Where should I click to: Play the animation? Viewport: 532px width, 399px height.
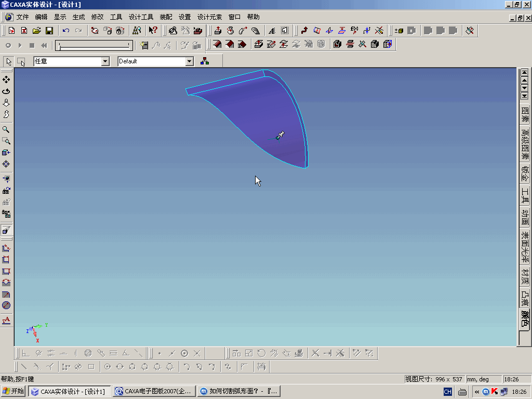20,45
